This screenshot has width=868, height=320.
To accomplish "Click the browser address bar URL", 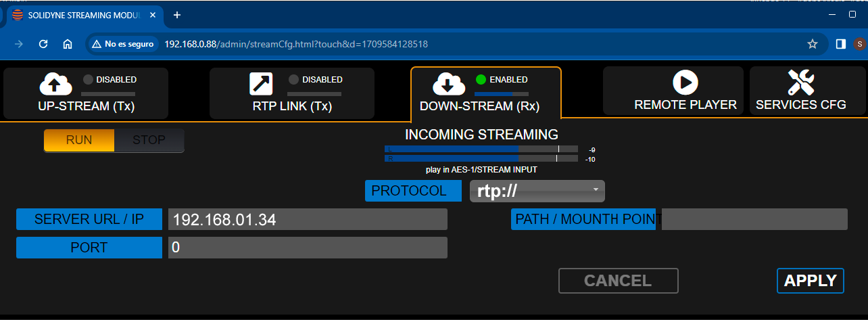I will (x=296, y=44).
